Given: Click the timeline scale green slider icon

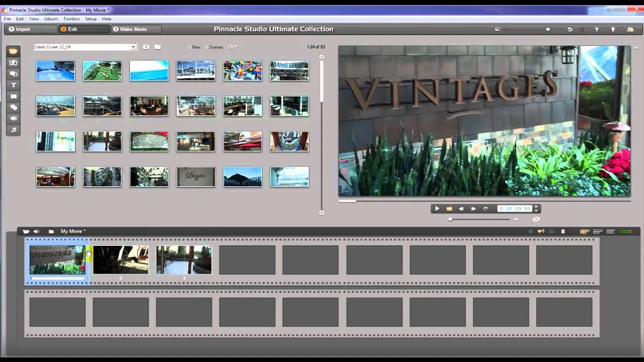Looking at the screenshot, I should (x=626, y=231).
